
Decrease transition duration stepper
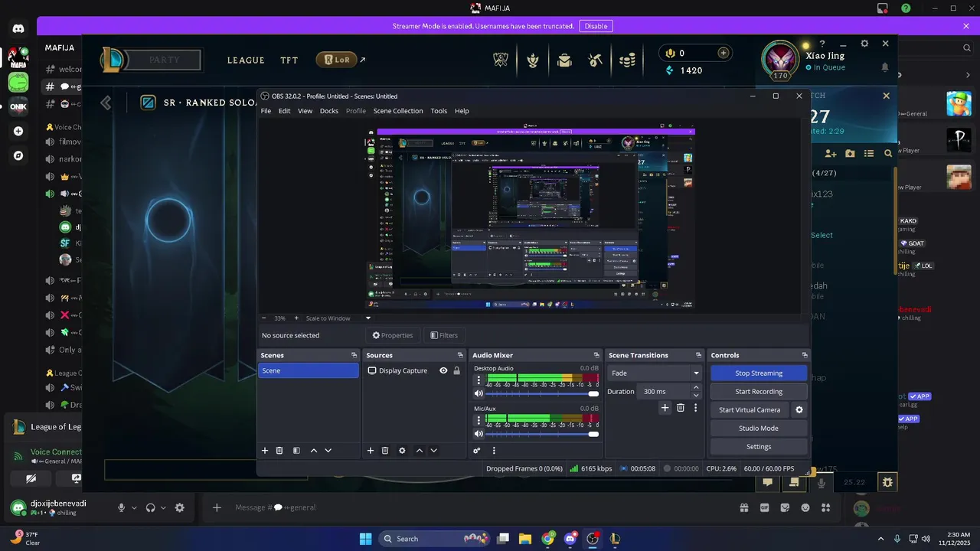[696, 395]
